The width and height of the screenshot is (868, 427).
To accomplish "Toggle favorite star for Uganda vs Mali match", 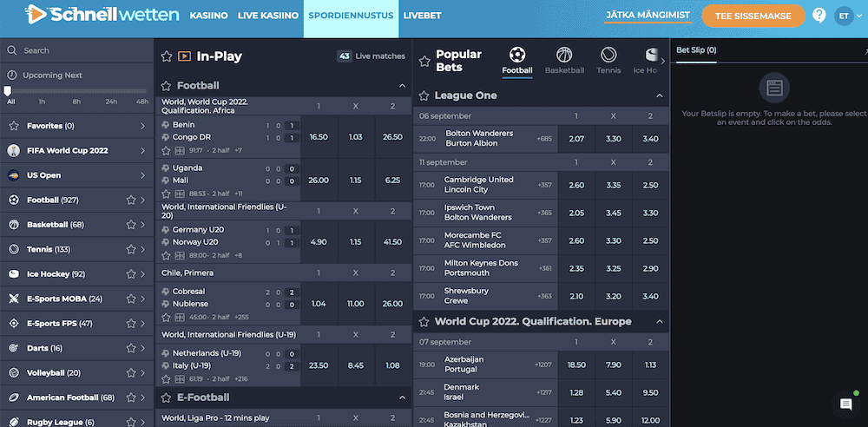I will [x=166, y=194].
